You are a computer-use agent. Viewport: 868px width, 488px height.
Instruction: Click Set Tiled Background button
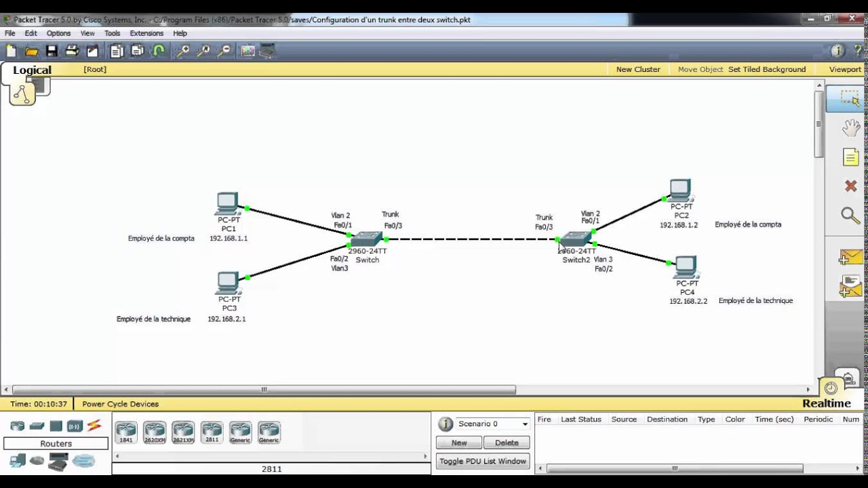pos(767,69)
